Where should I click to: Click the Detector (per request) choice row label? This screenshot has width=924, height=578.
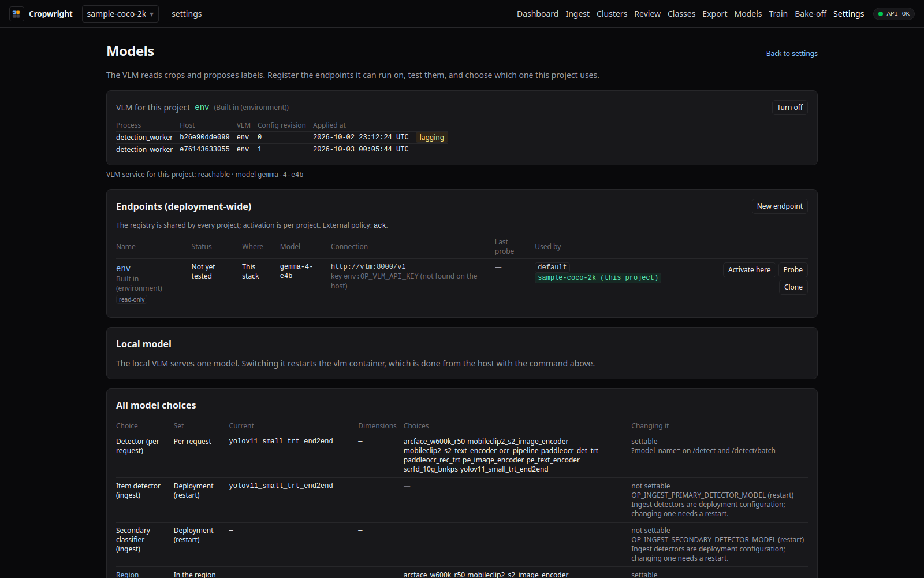[x=137, y=446]
